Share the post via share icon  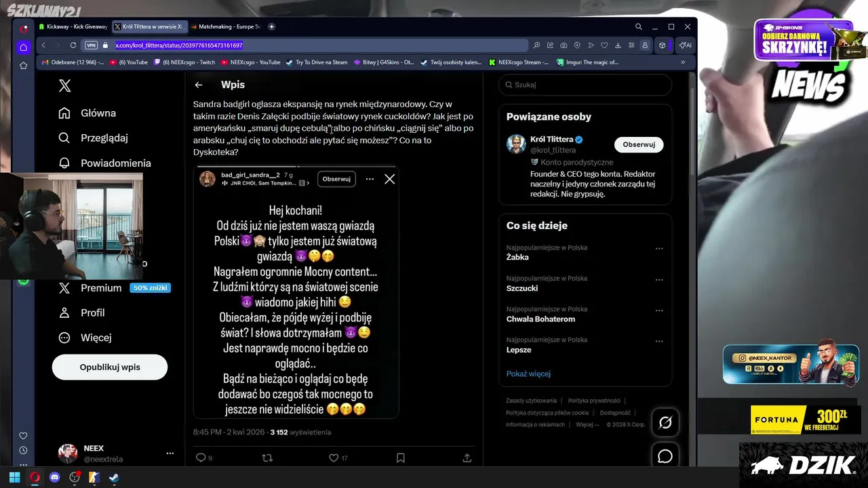click(467, 457)
